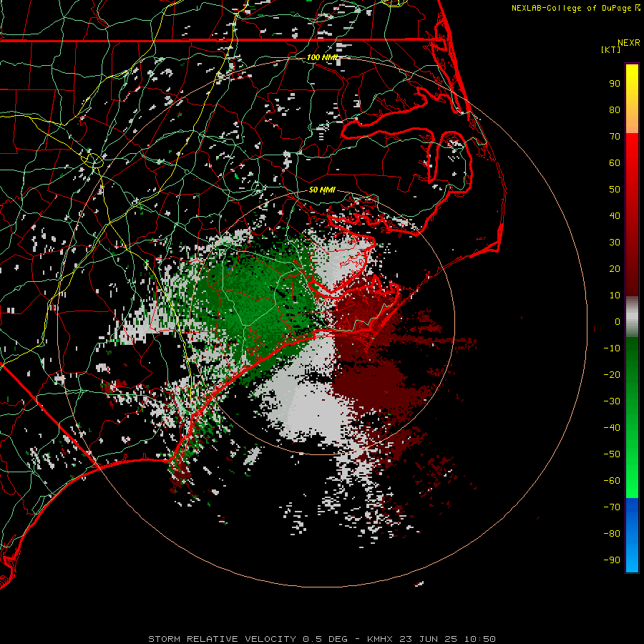Click the -90 value on the velocity scale
644x644 pixels.
click(x=612, y=560)
